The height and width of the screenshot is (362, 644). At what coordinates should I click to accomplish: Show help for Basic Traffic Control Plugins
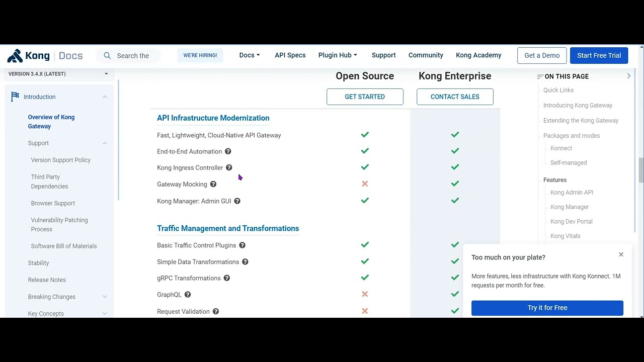click(243, 245)
